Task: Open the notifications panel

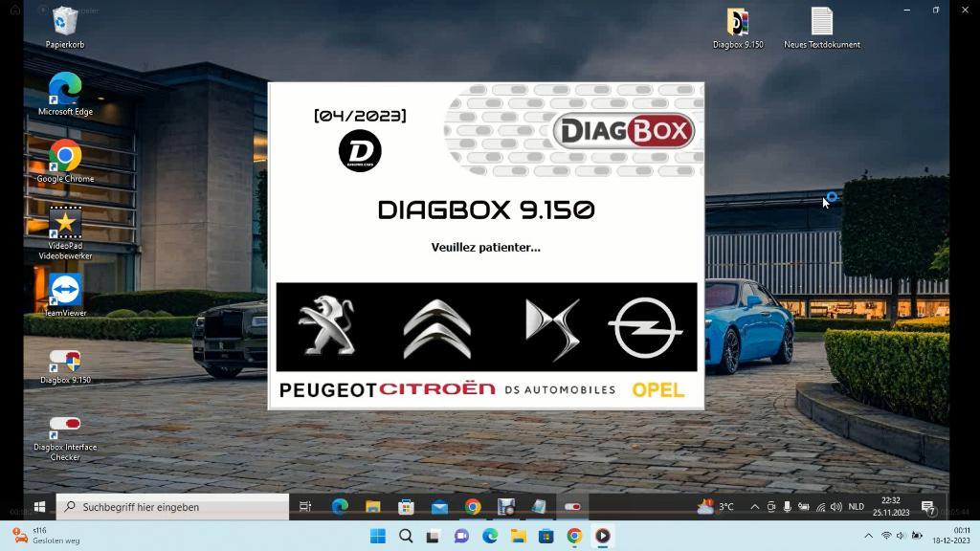Action: 925,506
